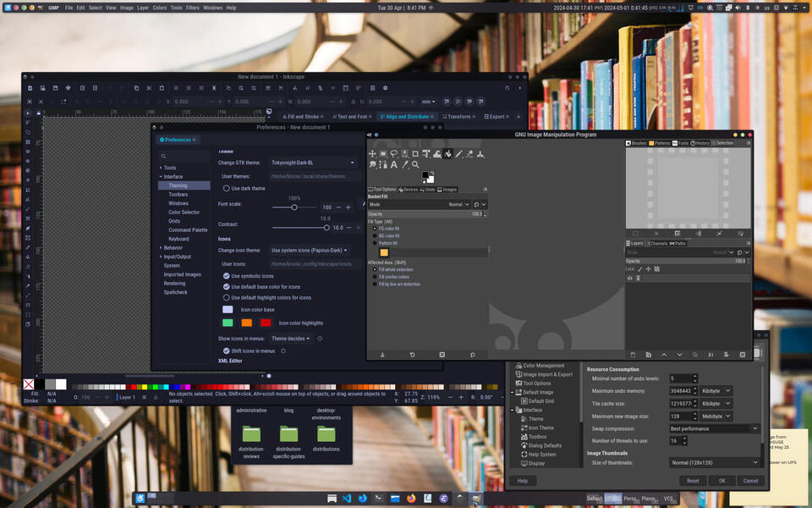Select Theming in Inkscape Preferences sidebar

point(184,185)
